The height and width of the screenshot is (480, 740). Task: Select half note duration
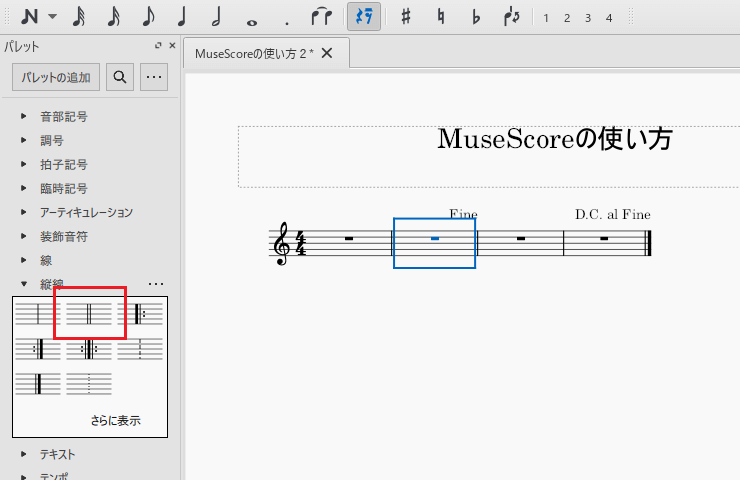pyautogui.click(x=217, y=17)
